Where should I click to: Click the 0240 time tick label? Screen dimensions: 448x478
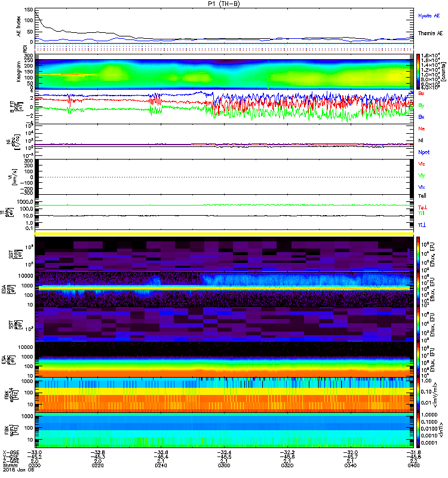[161, 465]
